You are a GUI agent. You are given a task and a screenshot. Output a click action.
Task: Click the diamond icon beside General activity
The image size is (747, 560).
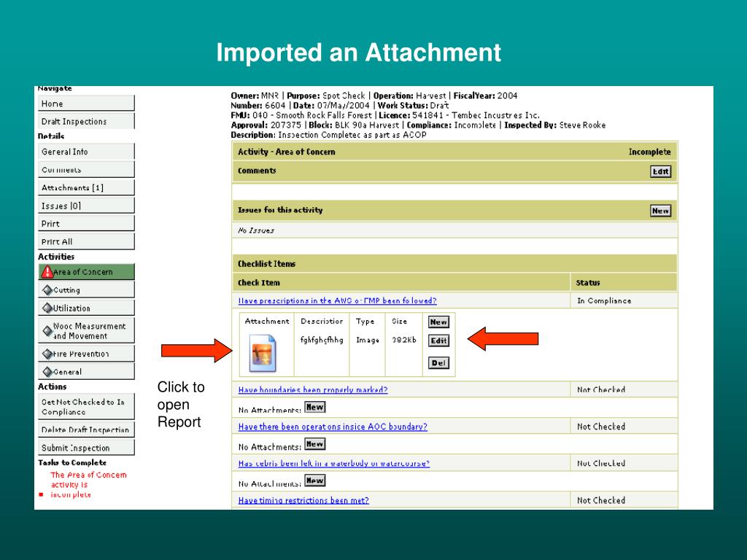pyautogui.click(x=47, y=371)
